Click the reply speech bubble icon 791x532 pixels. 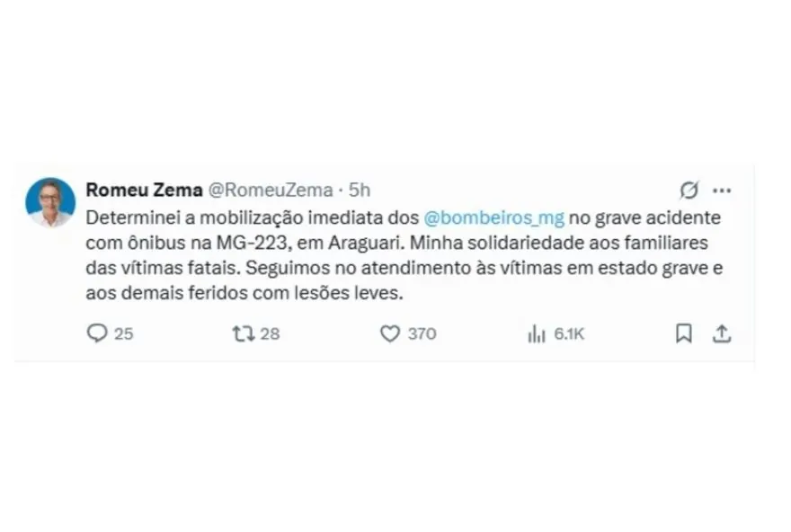(96, 333)
